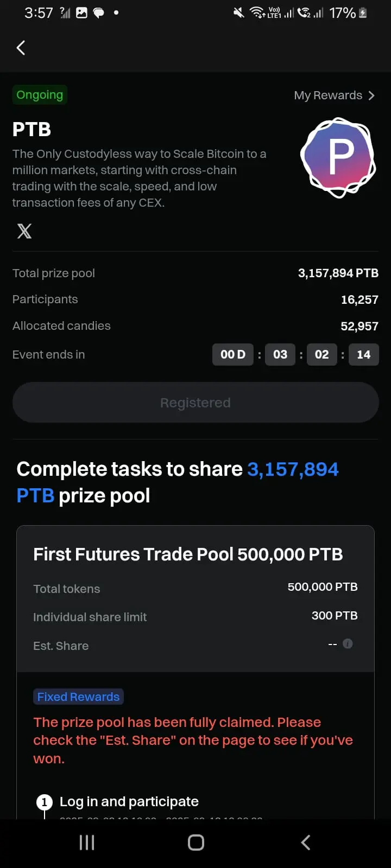The height and width of the screenshot is (868, 391).
Task: Tap the Registered button
Action: 195,403
